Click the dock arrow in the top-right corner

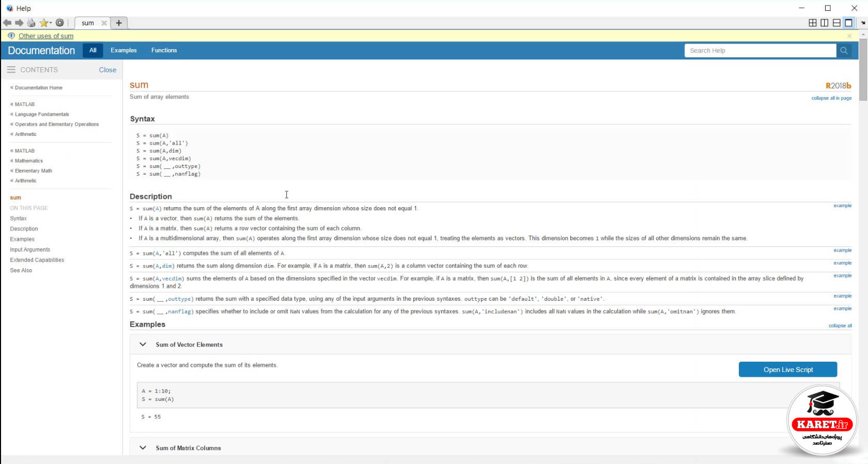click(863, 23)
